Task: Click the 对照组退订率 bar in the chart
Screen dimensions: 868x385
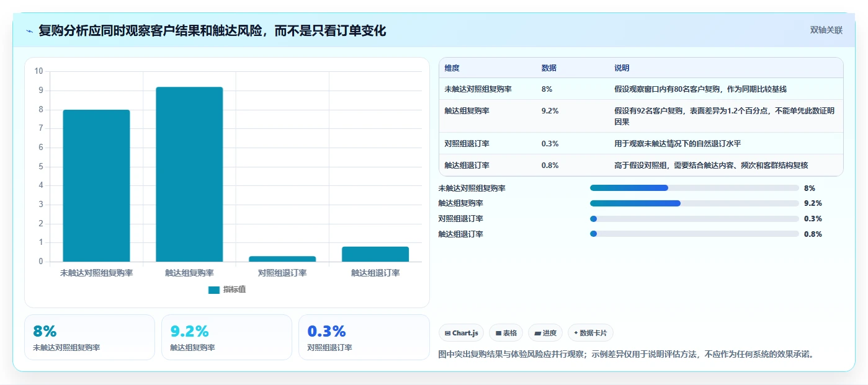Action: [x=282, y=259]
